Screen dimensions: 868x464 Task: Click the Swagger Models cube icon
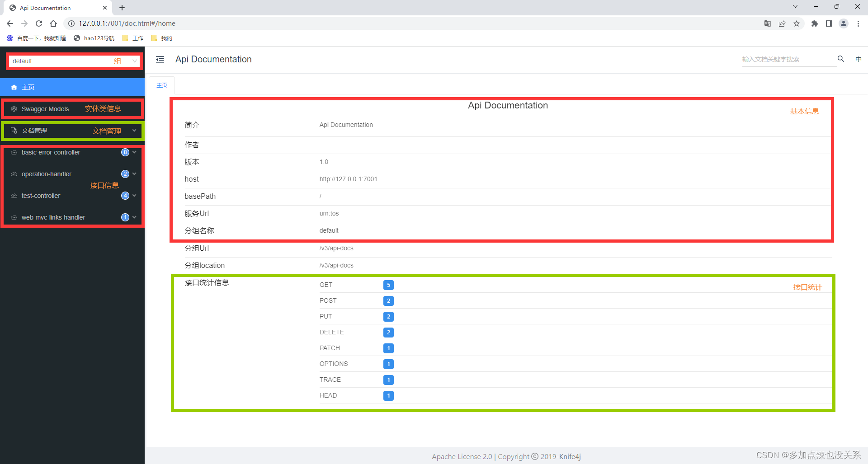point(14,109)
